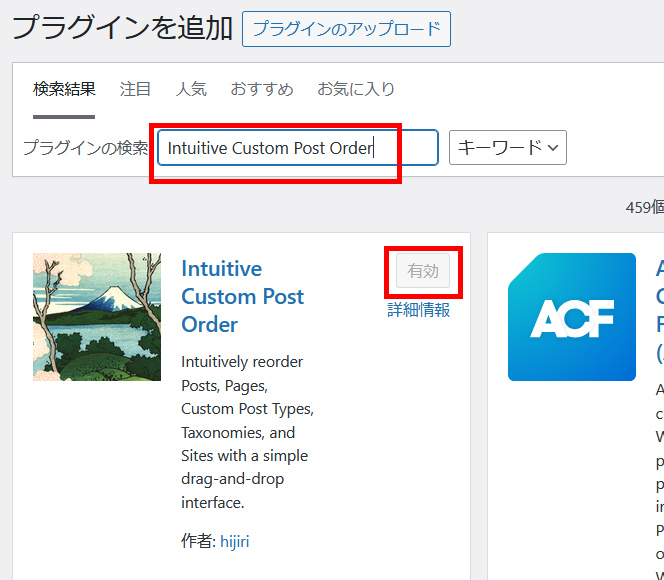Screen dimensions: 664x580
Task: Select the 人気 tab
Action: (x=191, y=89)
